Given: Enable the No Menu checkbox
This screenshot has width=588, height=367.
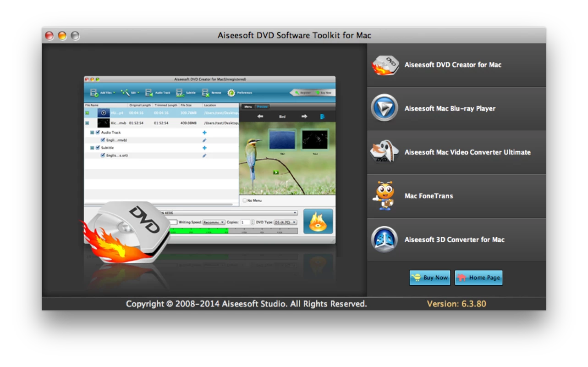Looking at the screenshot, I should pyautogui.click(x=244, y=200).
